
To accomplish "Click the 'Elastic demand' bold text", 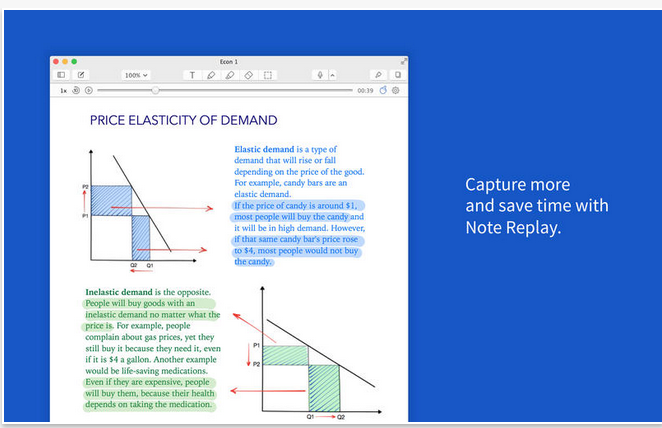I will click(x=264, y=149).
